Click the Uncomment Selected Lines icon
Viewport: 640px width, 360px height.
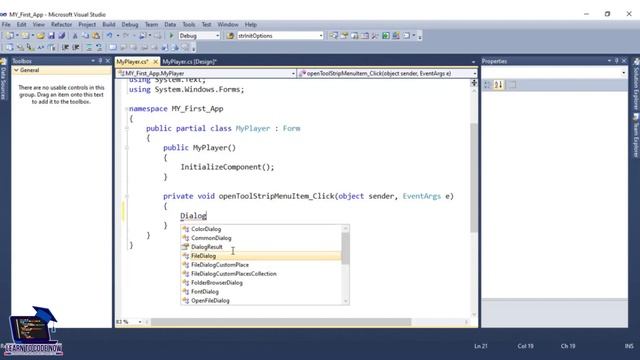(99, 48)
